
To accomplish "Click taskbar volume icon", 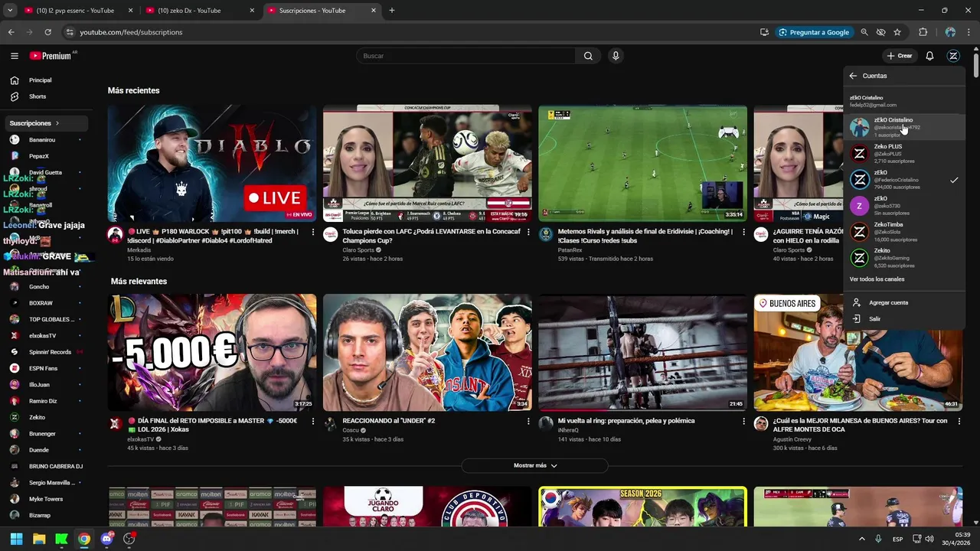I will coord(930,539).
